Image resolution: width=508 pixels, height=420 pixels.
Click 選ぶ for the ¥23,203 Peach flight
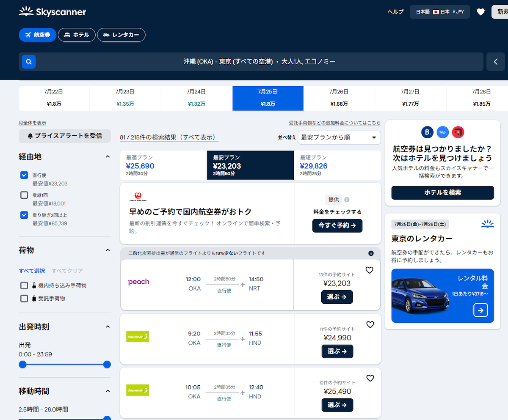tap(337, 297)
